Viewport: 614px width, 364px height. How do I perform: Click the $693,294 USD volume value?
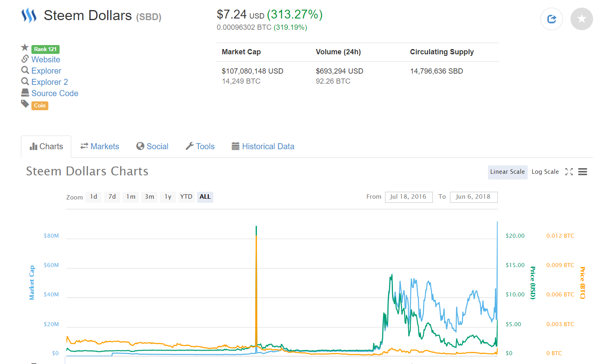point(339,71)
